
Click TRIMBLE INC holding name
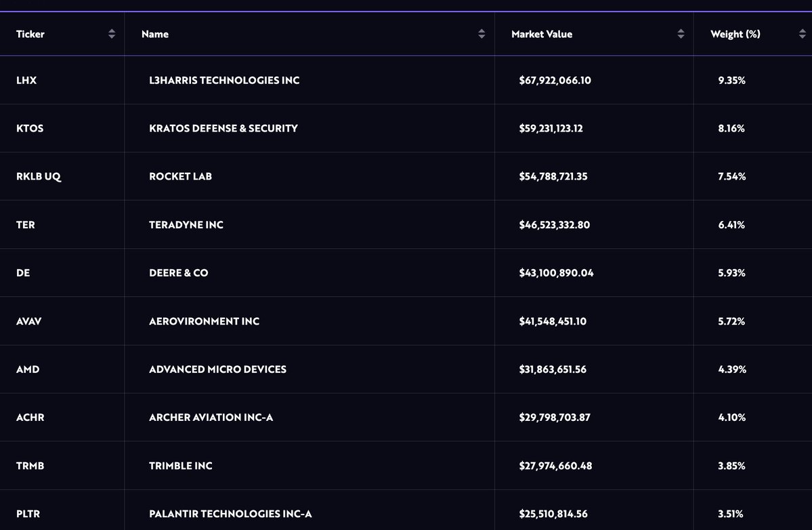pyautogui.click(x=180, y=466)
